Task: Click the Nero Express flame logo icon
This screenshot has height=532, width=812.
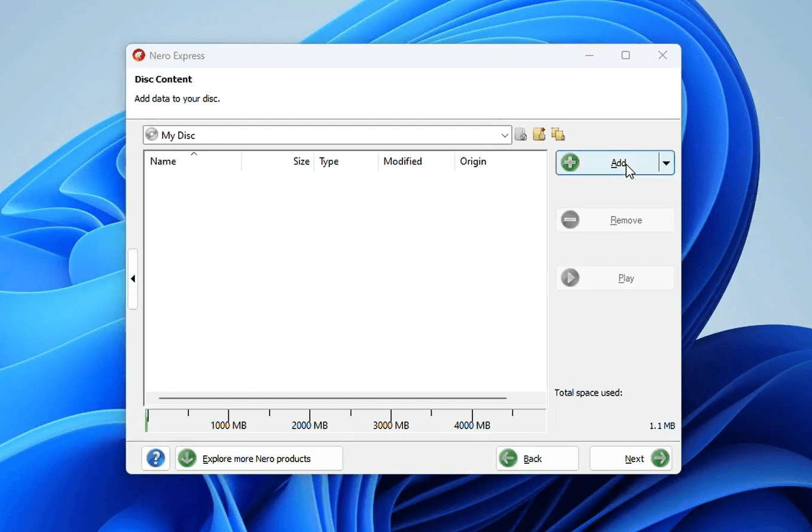Action: tap(139, 56)
